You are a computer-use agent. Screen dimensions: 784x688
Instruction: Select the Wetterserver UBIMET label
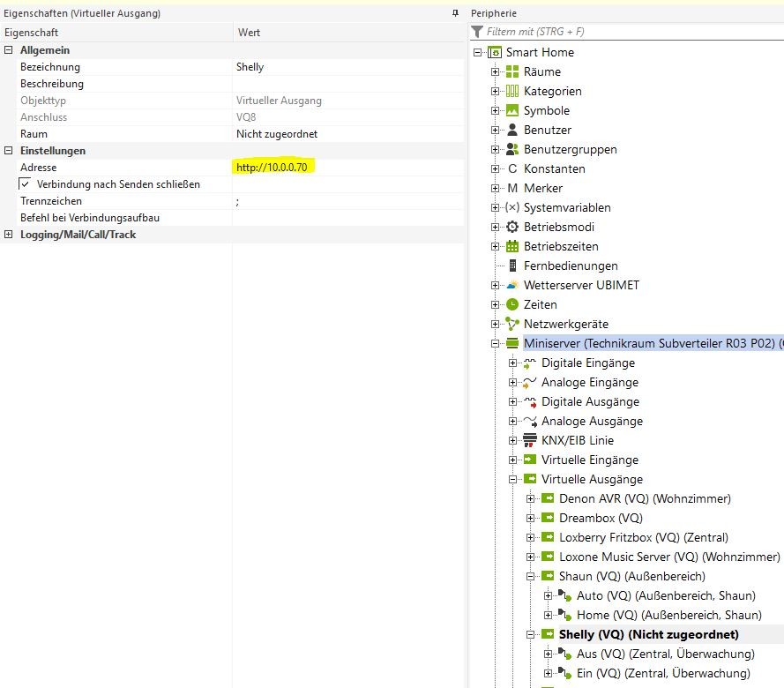(581, 285)
